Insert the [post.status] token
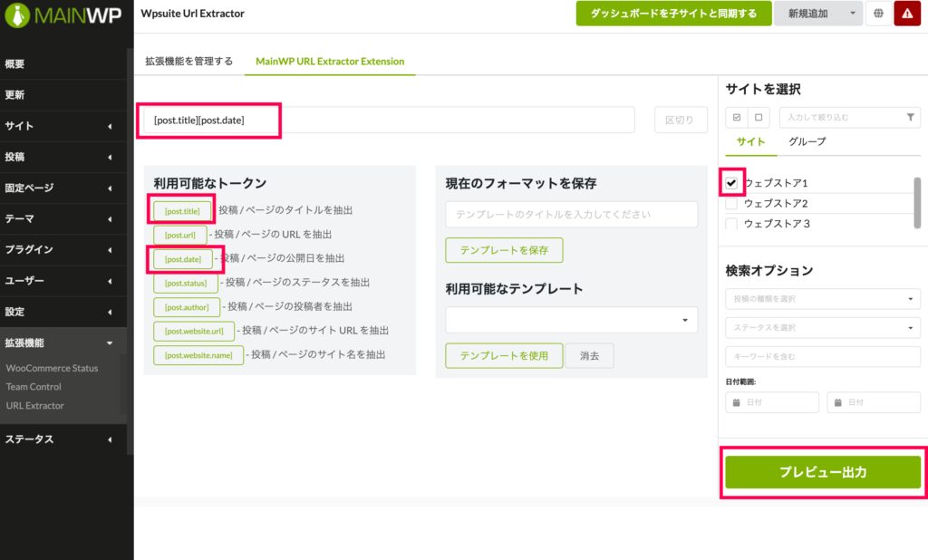The height and width of the screenshot is (560, 928). click(186, 283)
